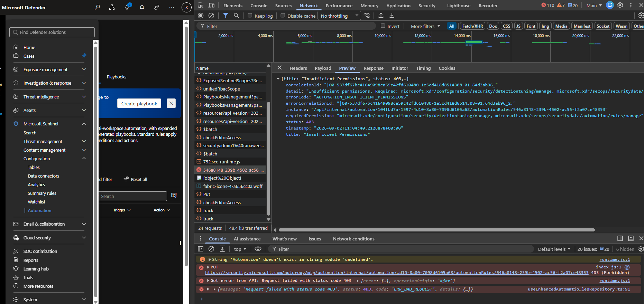Click the import HAR upload icon
The height and width of the screenshot is (304, 644).
coord(381,16)
